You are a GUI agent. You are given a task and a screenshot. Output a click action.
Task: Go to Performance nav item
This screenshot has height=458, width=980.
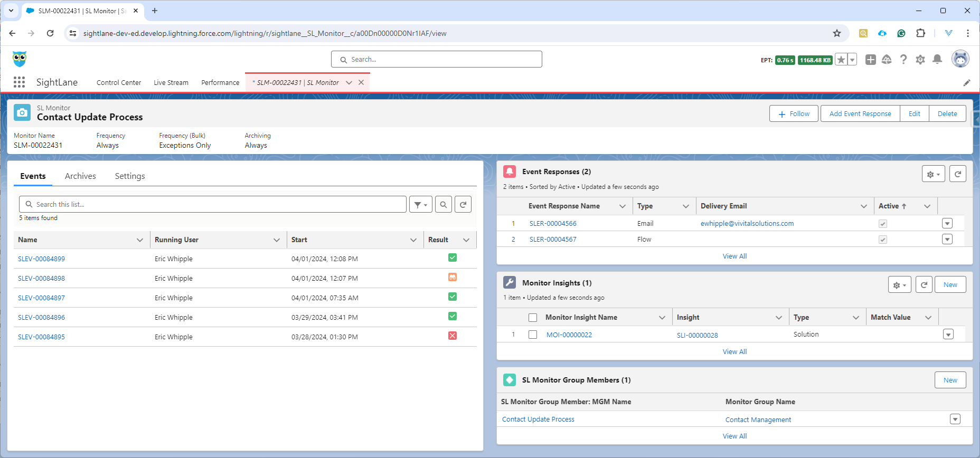[220, 83]
